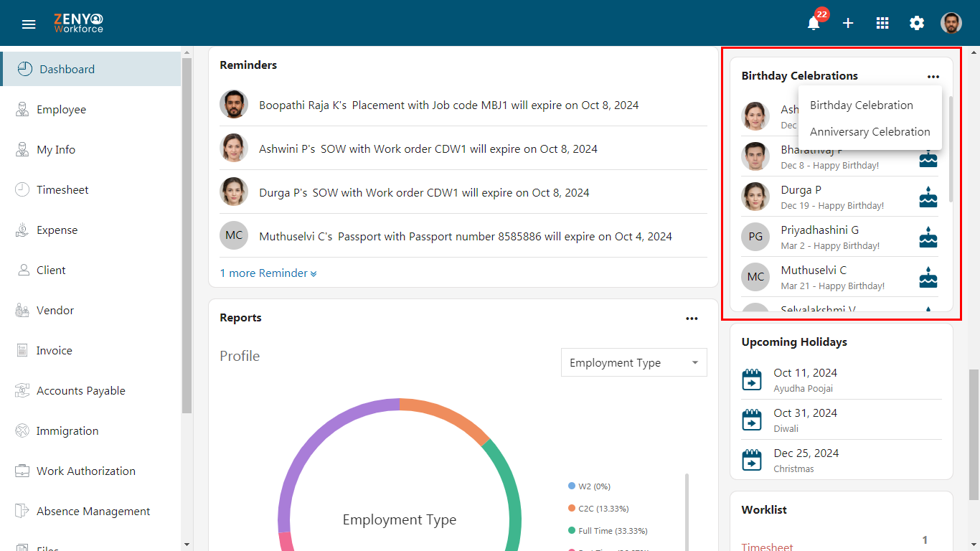The image size is (980, 551).
Task: Click 'Dec 19 - Happy Birthday!' text
Action: [832, 206]
